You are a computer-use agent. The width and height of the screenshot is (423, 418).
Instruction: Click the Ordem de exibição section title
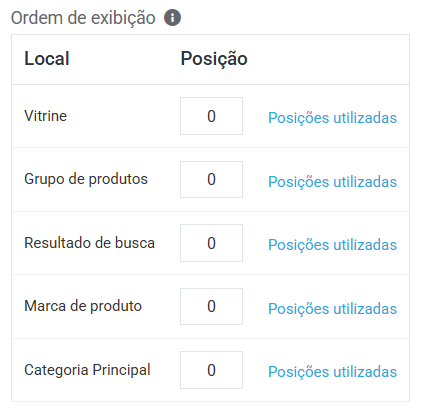click(83, 18)
